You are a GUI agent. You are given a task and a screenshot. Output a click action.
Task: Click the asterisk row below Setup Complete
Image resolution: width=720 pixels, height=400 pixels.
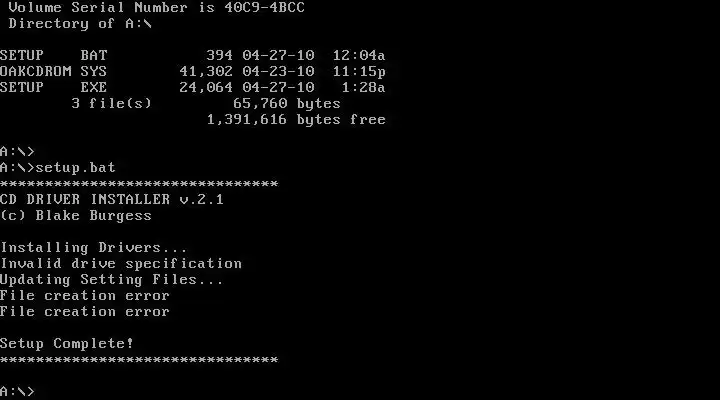coord(139,360)
